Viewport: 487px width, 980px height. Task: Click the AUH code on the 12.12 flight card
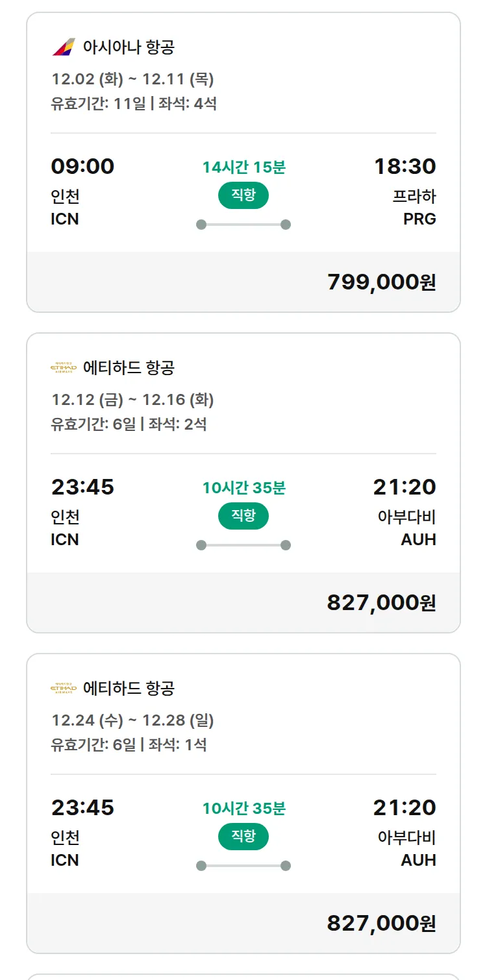coord(418,540)
